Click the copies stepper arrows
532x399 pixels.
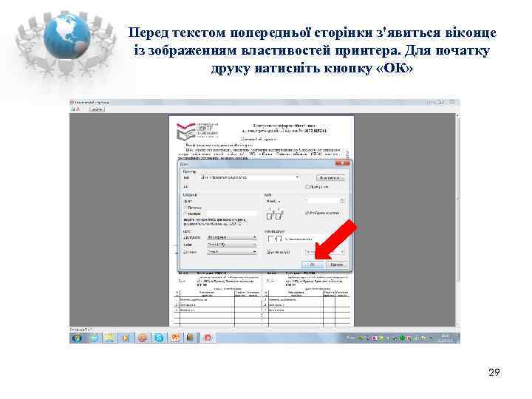[342, 201]
